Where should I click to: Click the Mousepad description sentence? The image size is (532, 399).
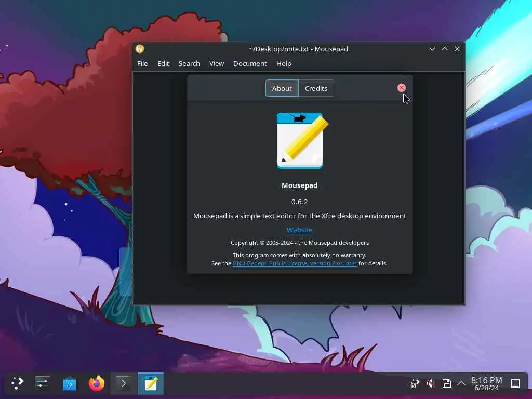pos(300,216)
